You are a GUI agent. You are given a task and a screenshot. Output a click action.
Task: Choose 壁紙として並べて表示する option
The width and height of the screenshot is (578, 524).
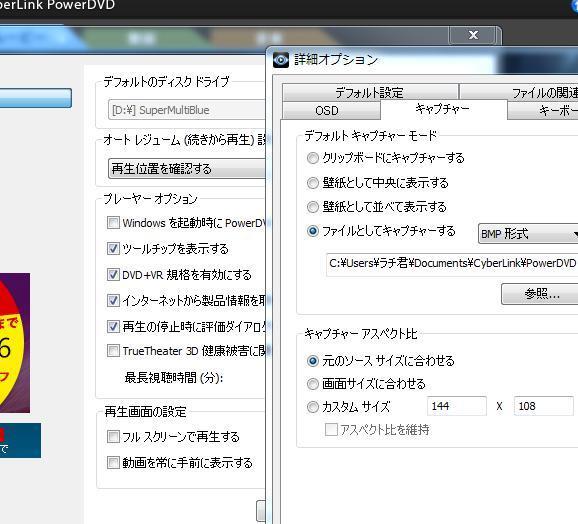point(313,207)
